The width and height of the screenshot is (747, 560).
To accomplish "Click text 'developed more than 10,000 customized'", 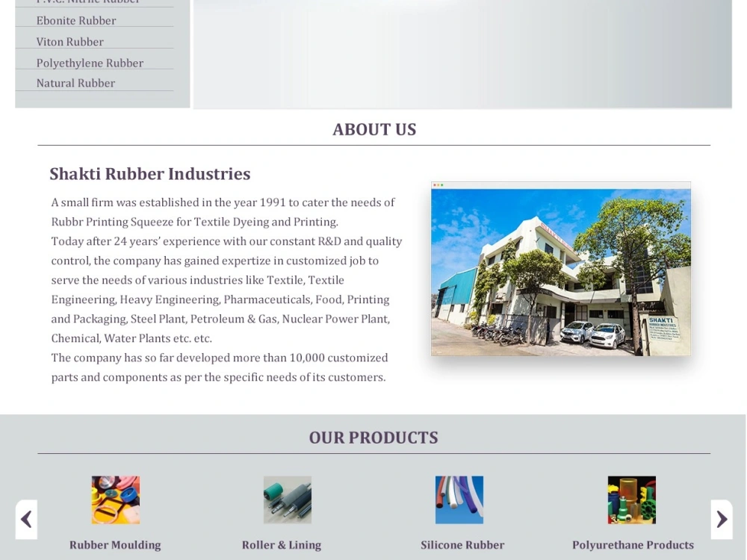I will [x=282, y=358].
